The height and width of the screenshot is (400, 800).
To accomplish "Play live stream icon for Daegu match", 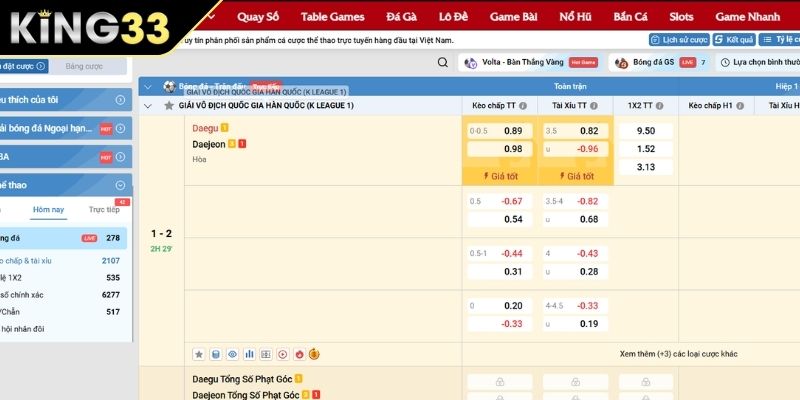I will pyautogui.click(x=283, y=354).
